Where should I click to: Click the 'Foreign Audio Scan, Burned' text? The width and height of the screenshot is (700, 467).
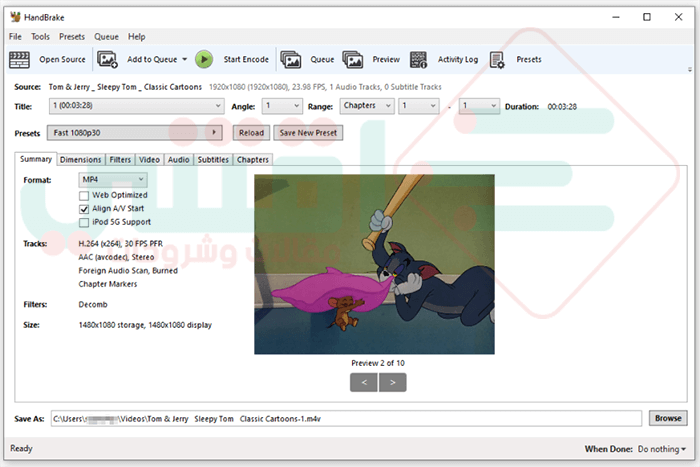(x=128, y=271)
